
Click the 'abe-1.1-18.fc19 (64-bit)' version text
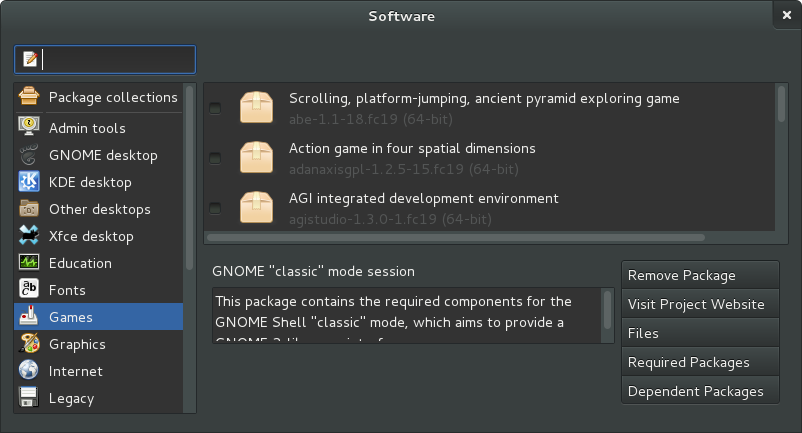click(371, 119)
